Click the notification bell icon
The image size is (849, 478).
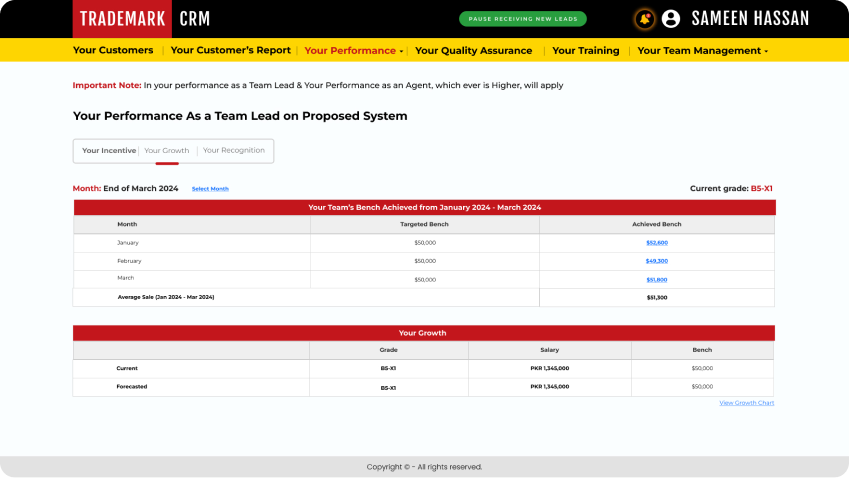click(644, 19)
